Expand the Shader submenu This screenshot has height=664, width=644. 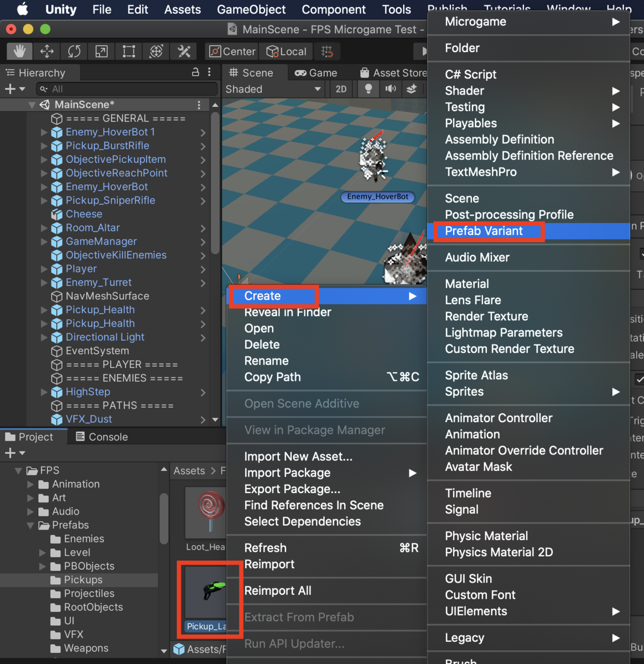pos(529,91)
